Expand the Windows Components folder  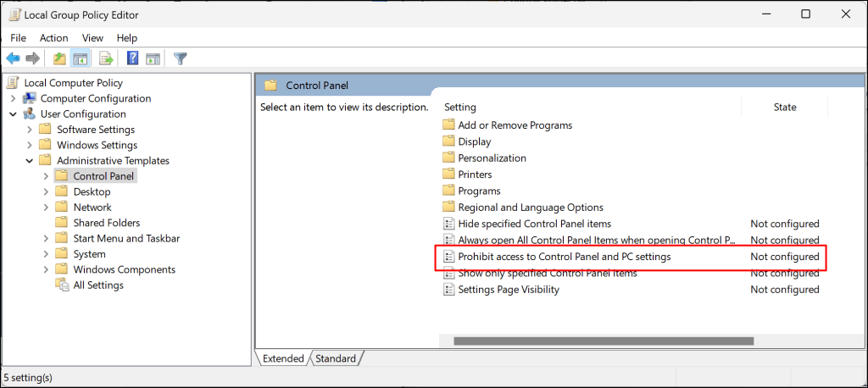[x=46, y=269]
